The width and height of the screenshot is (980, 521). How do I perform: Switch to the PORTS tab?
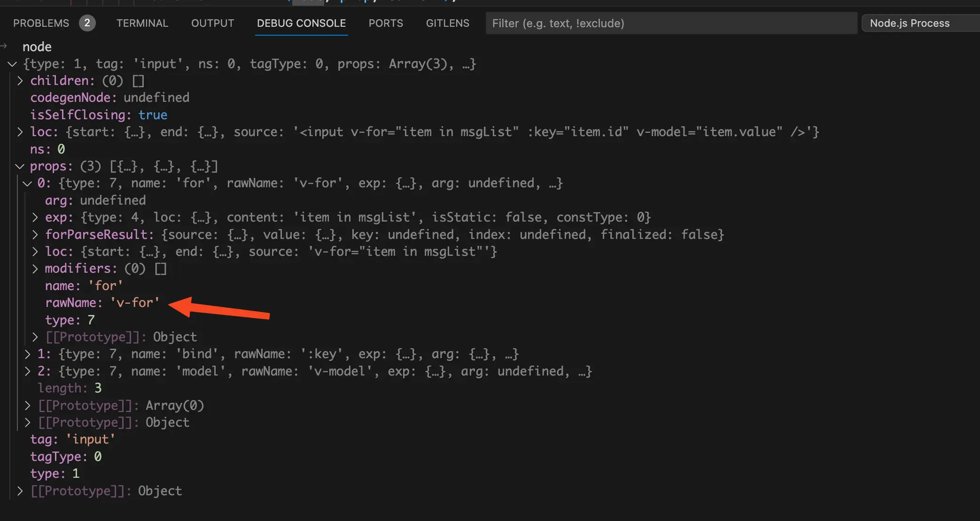(386, 23)
